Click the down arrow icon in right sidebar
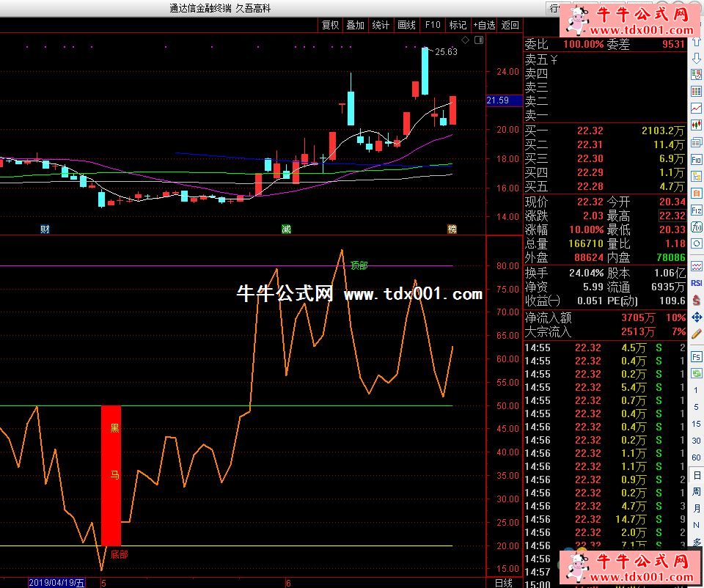Viewport: 704px width, 588px height. [697, 59]
